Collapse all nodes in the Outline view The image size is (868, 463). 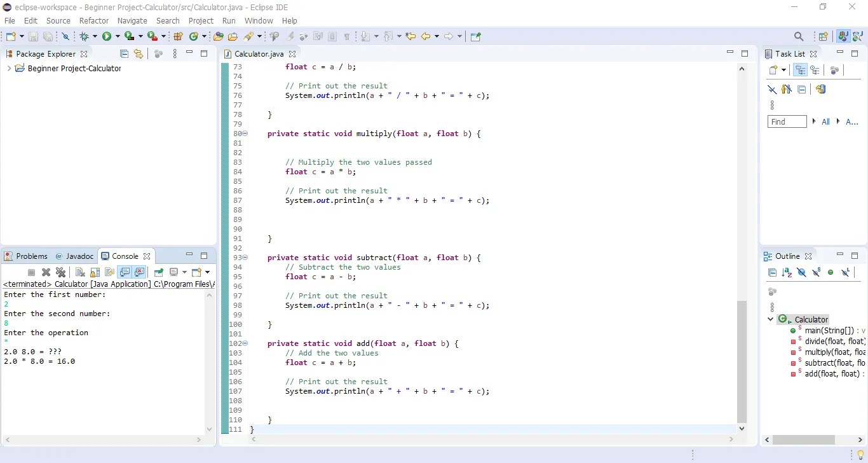click(x=773, y=272)
